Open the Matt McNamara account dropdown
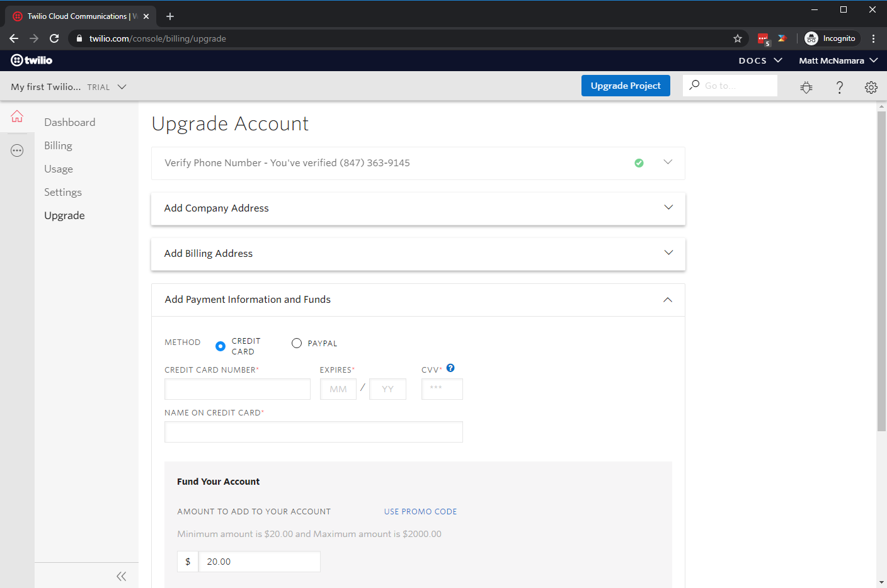The width and height of the screenshot is (887, 588). 838,60
